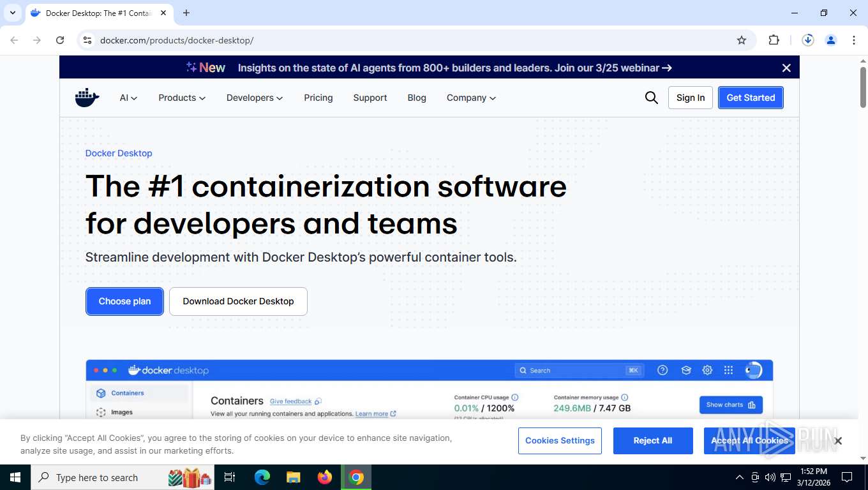Open Task View on taskbar
Viewport: 868px width, 490px height.
click(230, 477)
